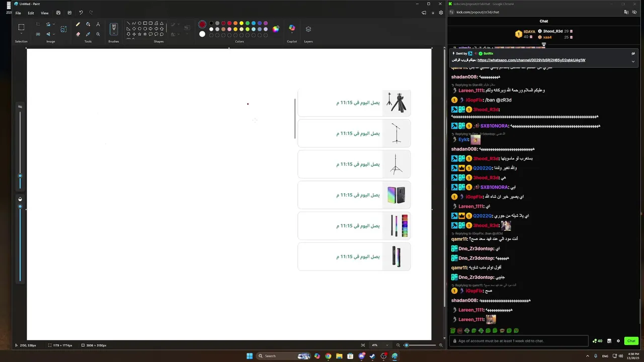644x362 pixels.
Task: Open the Edit menu
Action: pyautogui.click(x=31, y=13)
